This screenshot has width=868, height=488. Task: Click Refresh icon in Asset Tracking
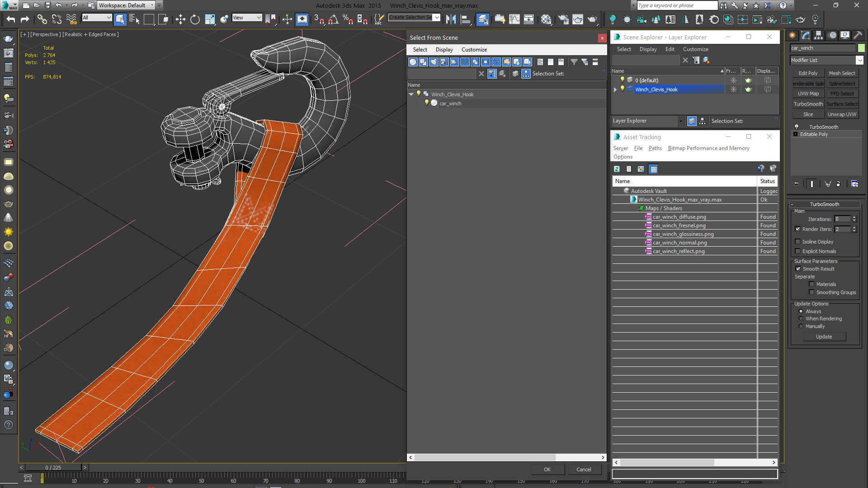coord(617,169)
